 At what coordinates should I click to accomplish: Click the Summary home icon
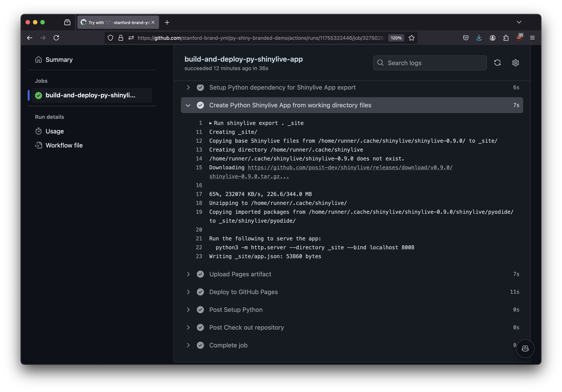pos(38,59)
